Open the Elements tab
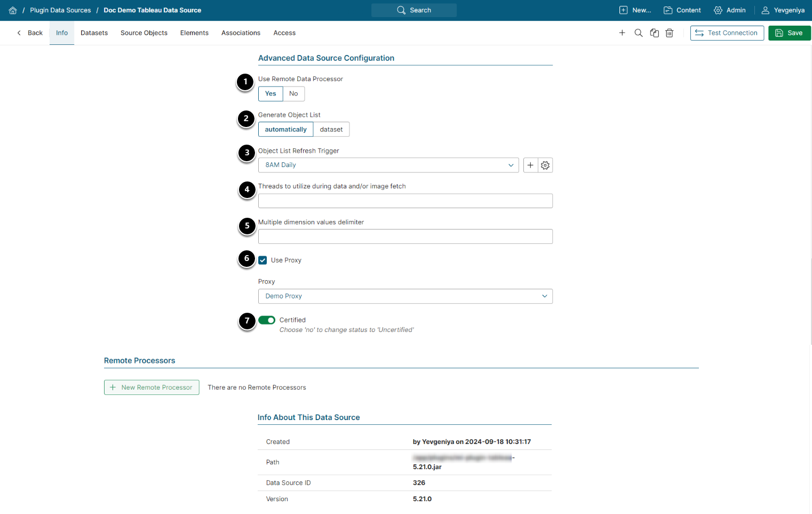 pos(194,33)
